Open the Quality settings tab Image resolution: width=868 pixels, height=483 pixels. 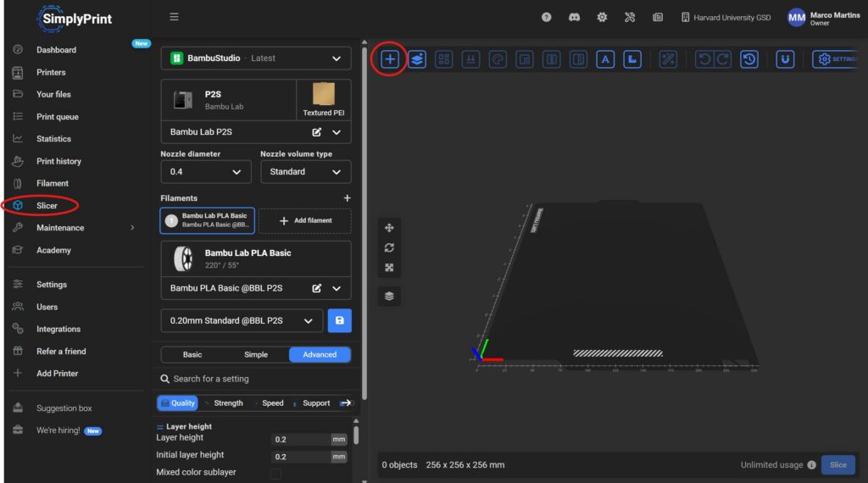pos(177,403)
